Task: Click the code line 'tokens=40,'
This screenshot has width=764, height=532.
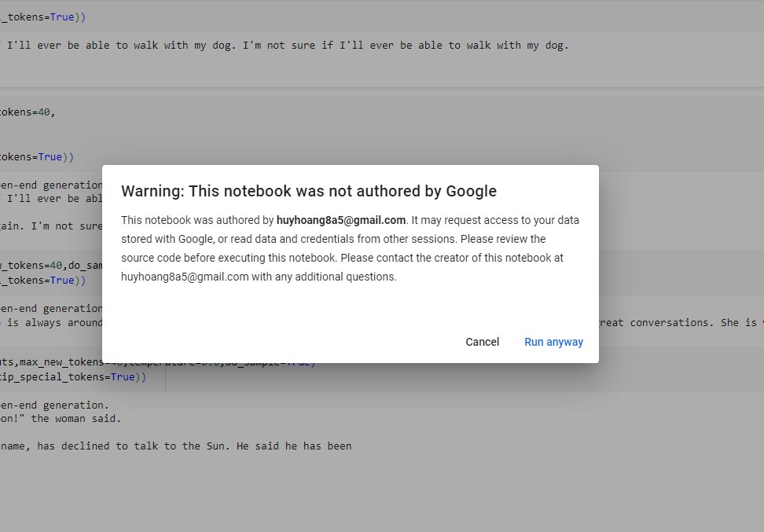Action: point(28,112)
